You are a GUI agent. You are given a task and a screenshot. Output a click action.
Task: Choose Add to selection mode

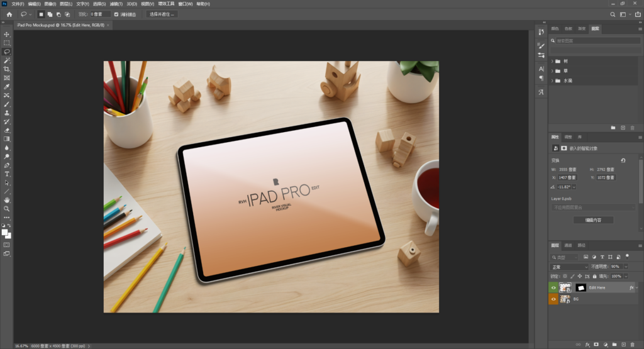pyautogui.click(x=50, y=14)
